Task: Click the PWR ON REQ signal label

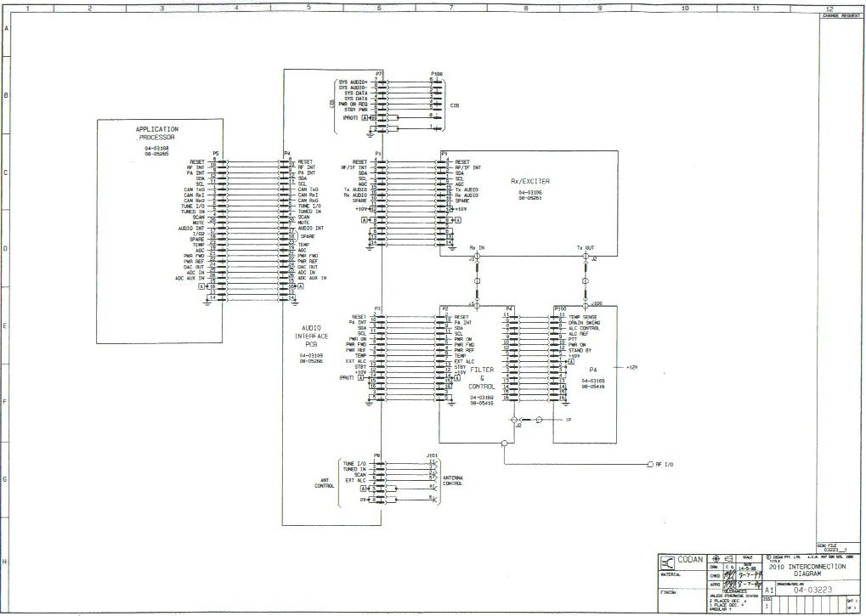Action: coord(351,104)
